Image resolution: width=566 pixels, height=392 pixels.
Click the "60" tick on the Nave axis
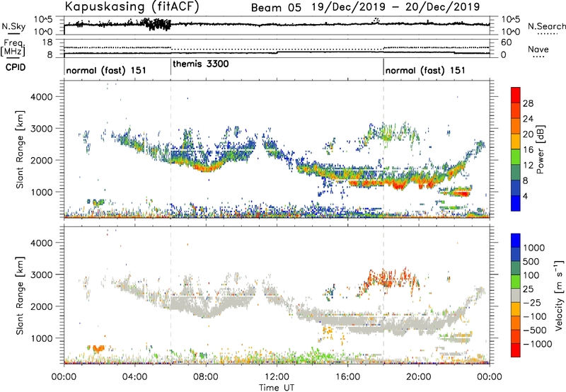pos(506,42)
